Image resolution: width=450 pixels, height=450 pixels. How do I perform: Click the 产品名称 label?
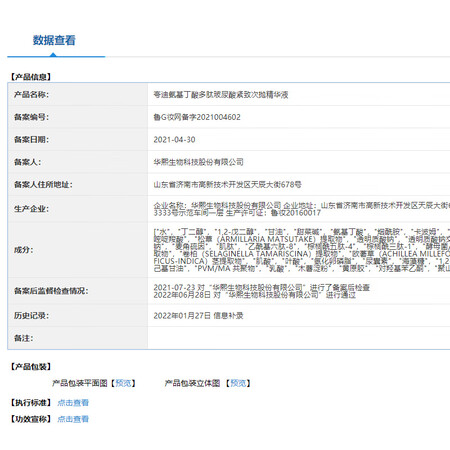click(31, 95)
